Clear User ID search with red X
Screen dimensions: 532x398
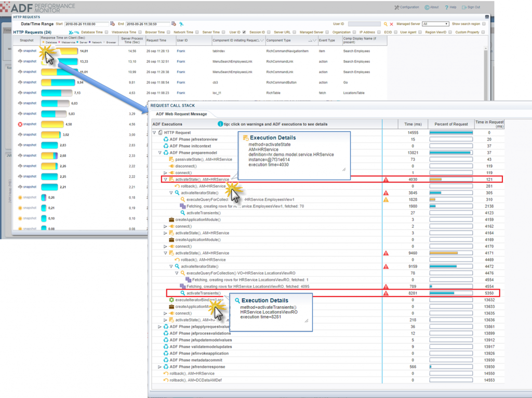[x=391, y=24]
